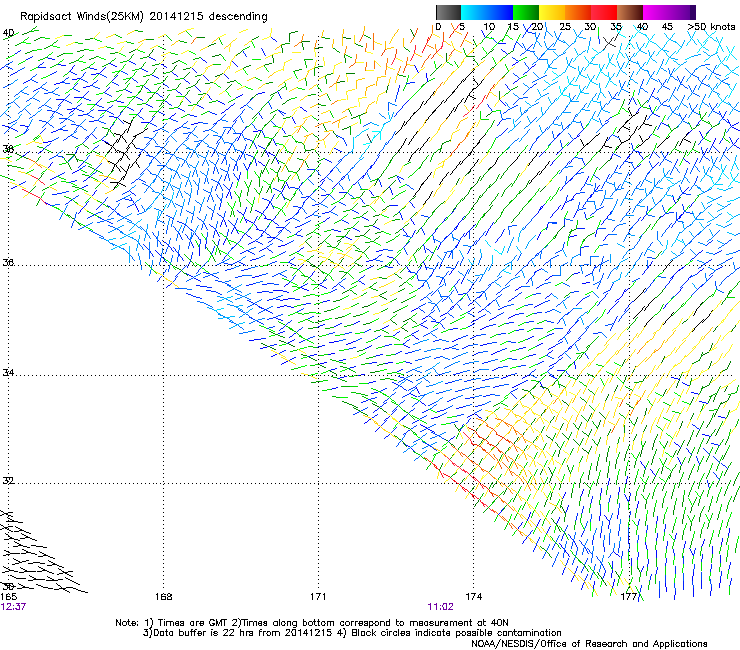
Task: Click the 'NOAA/NESDIS/Office of Research and Applications' credit
Action: tap(589, 644)
